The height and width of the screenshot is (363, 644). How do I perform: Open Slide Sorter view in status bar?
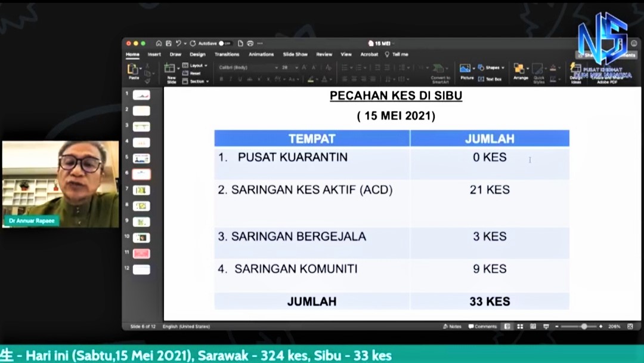pyautogui.click(x=520, y=327)
